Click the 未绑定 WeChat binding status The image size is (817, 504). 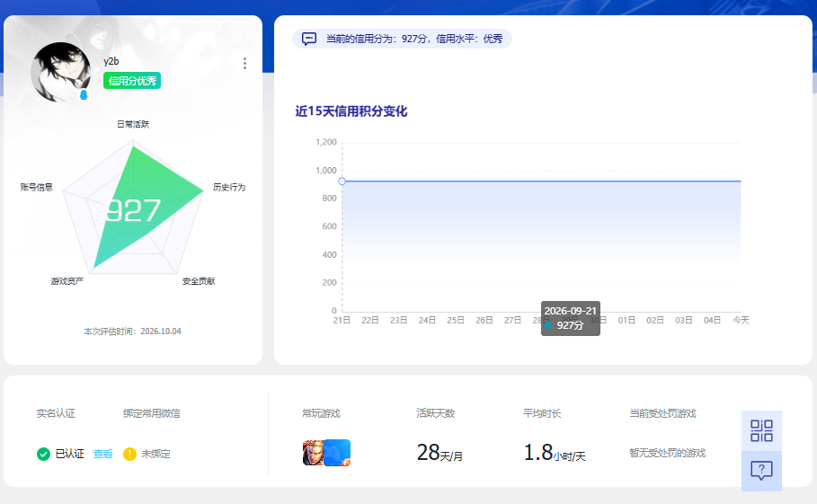click(155, 454)
